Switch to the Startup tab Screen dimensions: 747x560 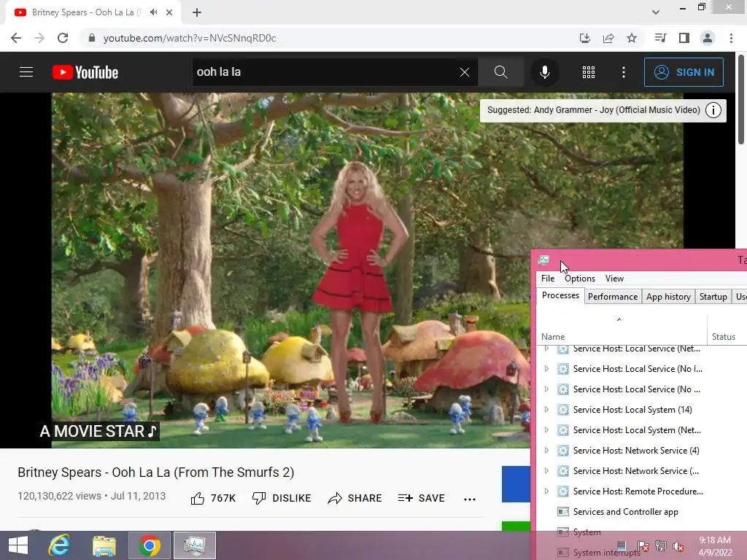tap(713, 297)
